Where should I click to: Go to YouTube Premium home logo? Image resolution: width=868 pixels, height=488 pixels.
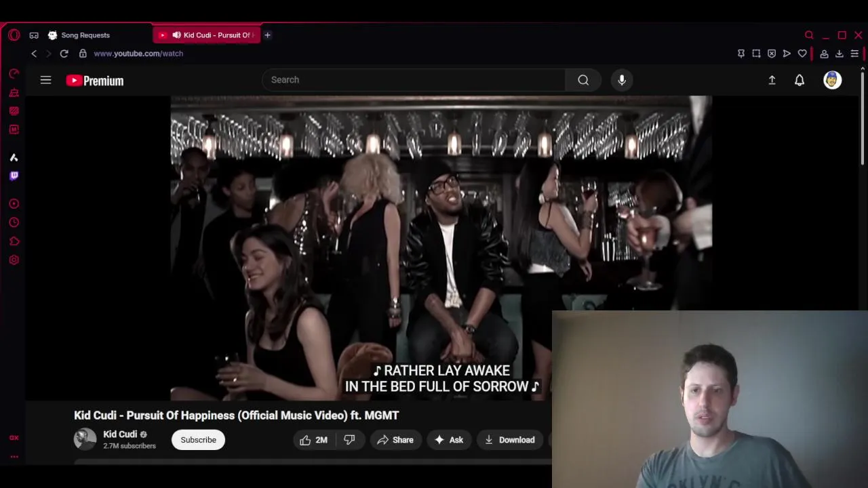[95, 81]
